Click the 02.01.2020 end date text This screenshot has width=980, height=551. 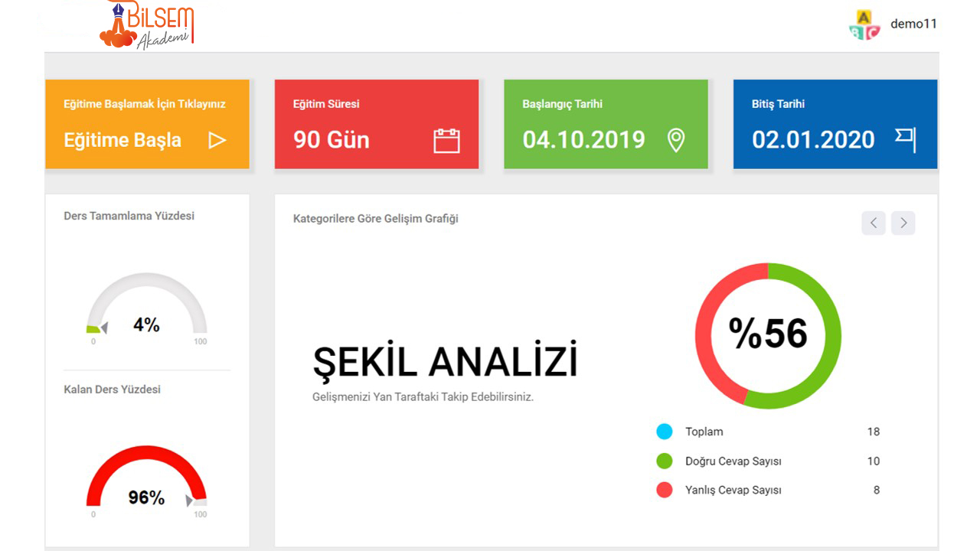[813, 140]
